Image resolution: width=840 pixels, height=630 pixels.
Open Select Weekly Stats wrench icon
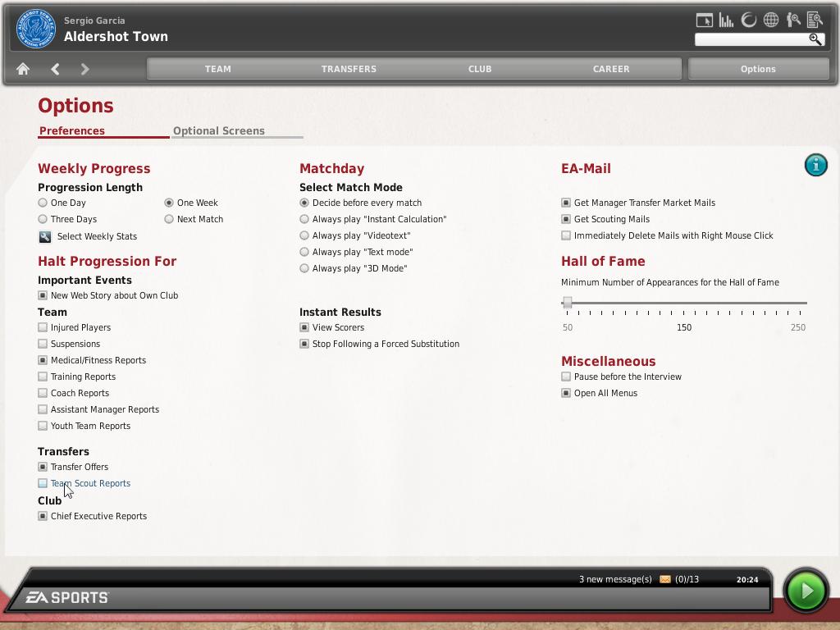[x=45, y=236]
